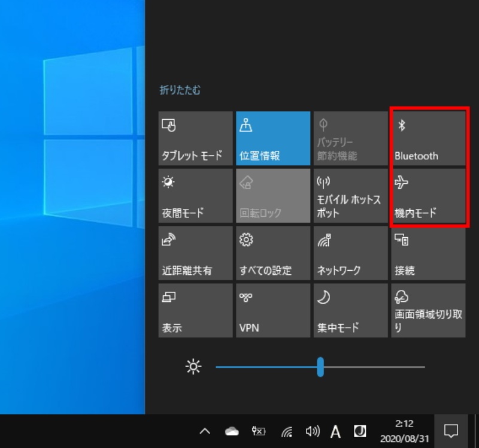Viewport: 479px width, 448px height.
Task: Click the brightness slider handle
Action: 320,367
